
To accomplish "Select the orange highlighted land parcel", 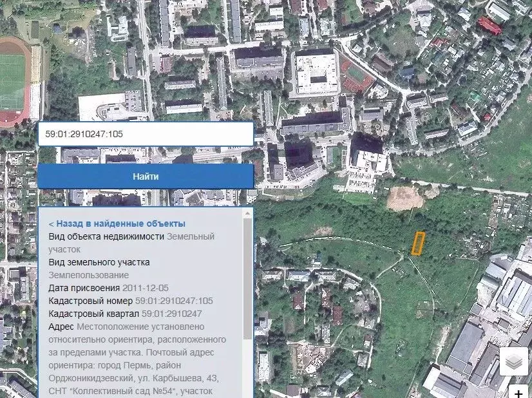I will pyautogui.click(x=418, y=243).
